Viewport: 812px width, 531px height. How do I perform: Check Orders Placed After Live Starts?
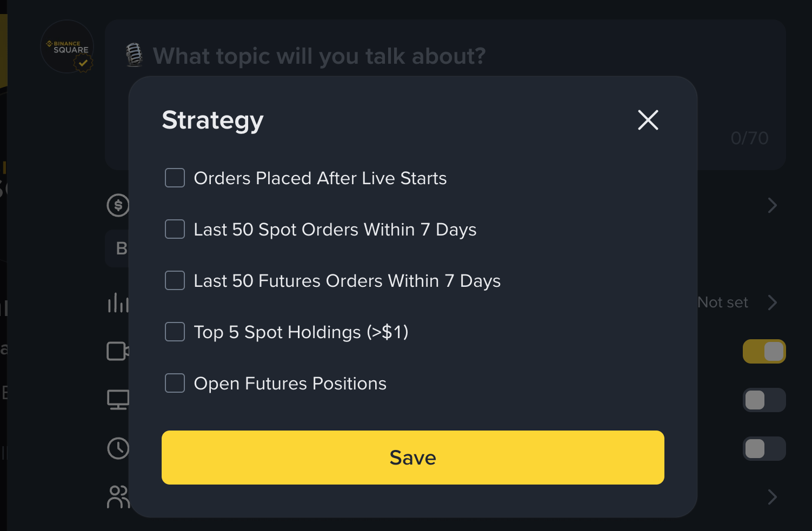coord(175,178)
